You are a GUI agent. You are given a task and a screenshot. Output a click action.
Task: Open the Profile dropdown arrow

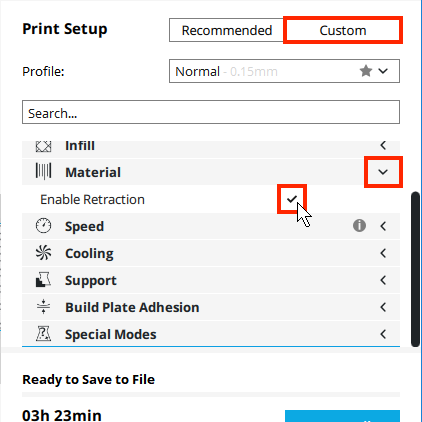[383, 71]
